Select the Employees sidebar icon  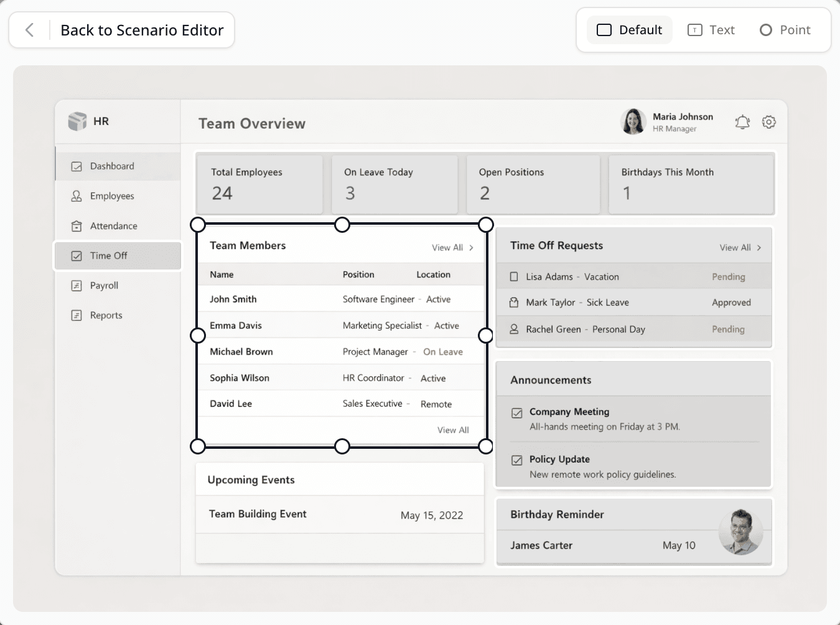[x=76, y=195]
